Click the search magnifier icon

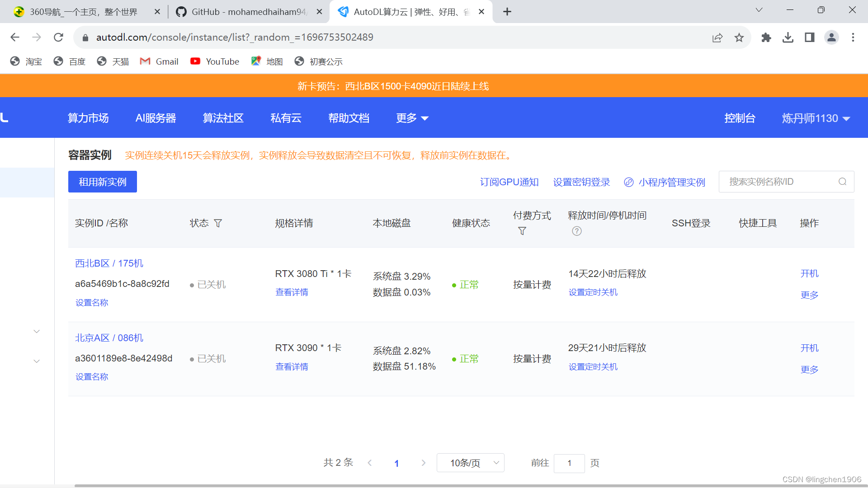pos(842,182)
